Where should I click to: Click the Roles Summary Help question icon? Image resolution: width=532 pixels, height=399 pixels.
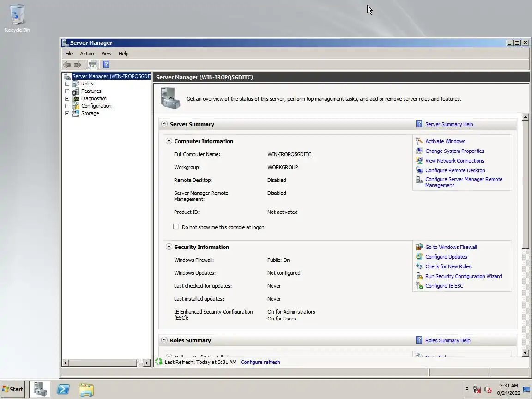point(419,340)
